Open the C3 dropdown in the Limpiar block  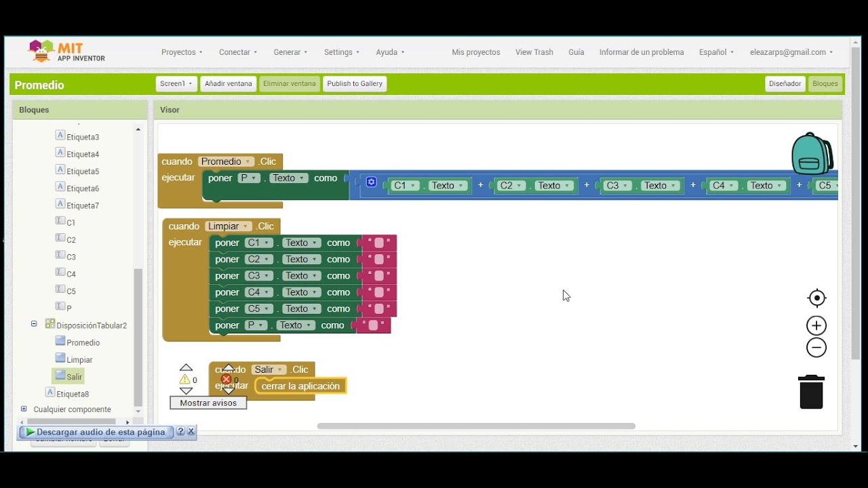259,276
